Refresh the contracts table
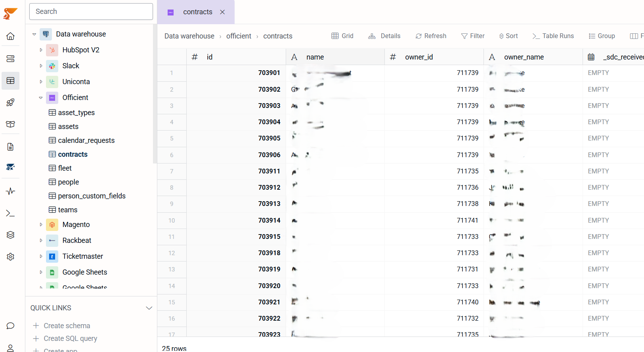Viewport: 644px width, 352px height. (x=431, y=36)
